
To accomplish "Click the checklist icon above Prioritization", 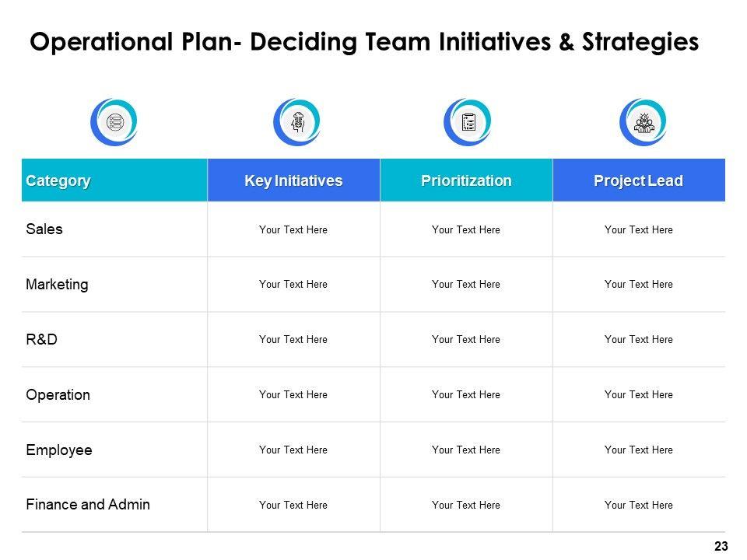I will [x=468, y=122].
